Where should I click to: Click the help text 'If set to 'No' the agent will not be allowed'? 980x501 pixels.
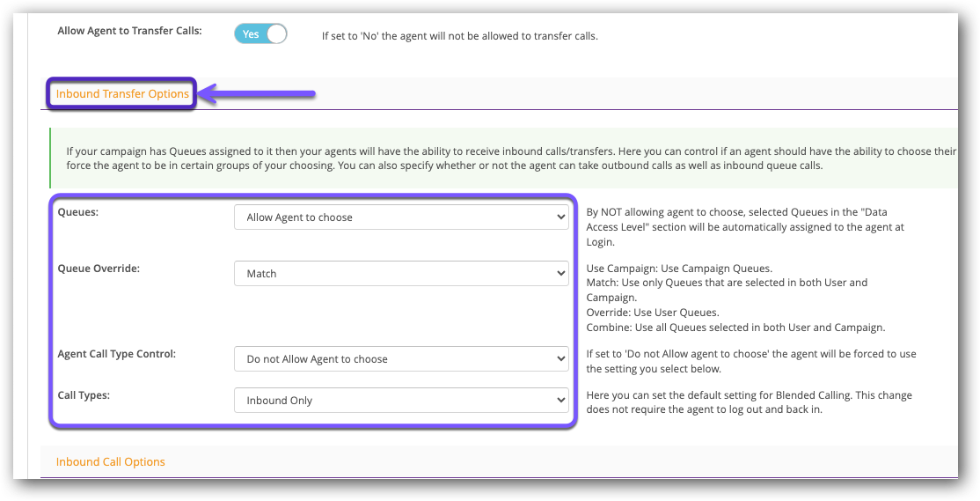460,35
